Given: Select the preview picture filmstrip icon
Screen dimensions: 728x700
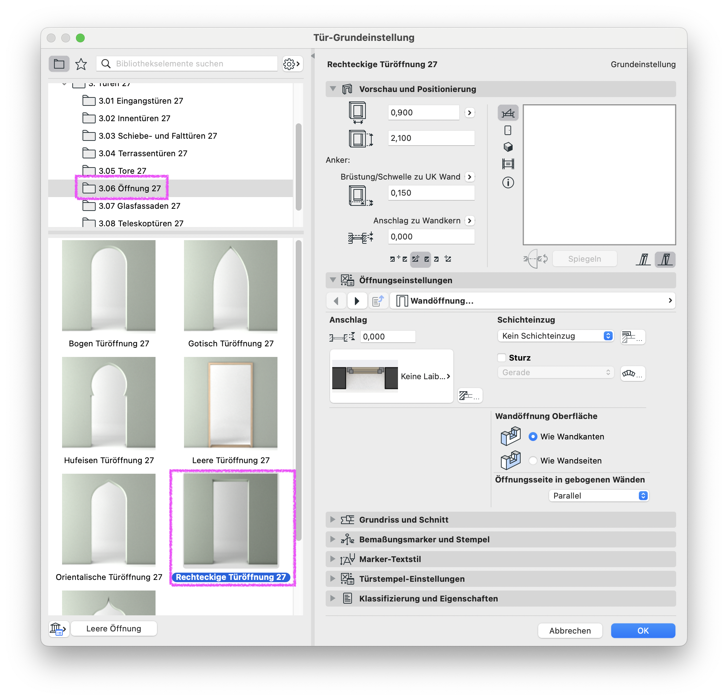Looking at the screenshot, I should (x=508, y=164).
